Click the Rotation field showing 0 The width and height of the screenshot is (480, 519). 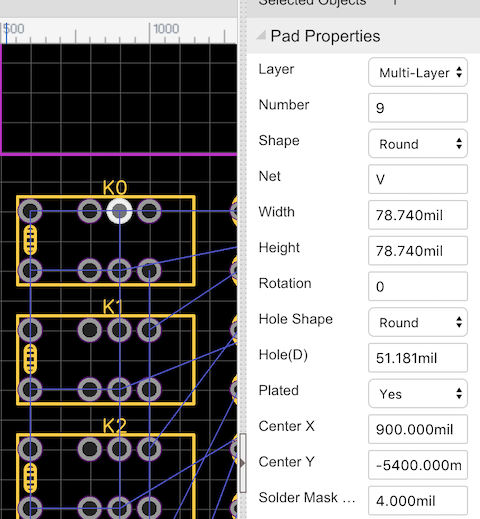418,286
